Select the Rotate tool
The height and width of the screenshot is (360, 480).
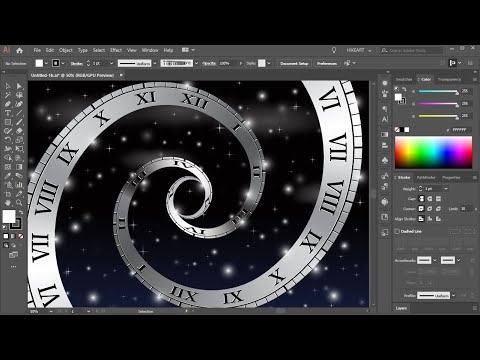(8, 140)
